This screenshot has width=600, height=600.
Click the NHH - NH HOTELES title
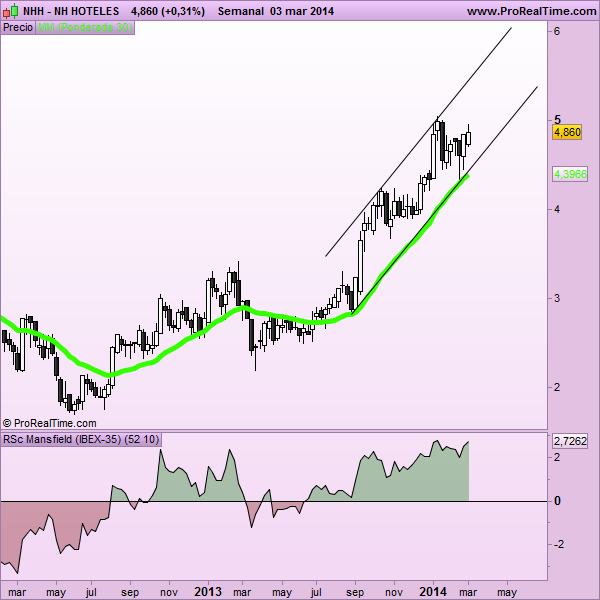click(71, 11)
